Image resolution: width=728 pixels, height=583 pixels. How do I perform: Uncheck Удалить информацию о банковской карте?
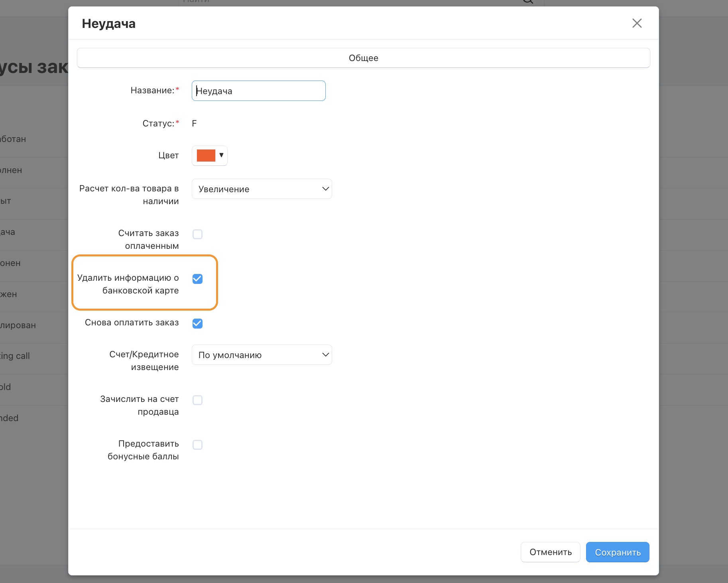pyautogui.click(x=197, y=279)
